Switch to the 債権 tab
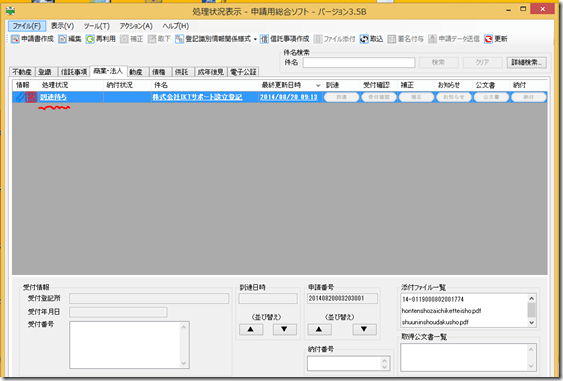 point(159,72)
